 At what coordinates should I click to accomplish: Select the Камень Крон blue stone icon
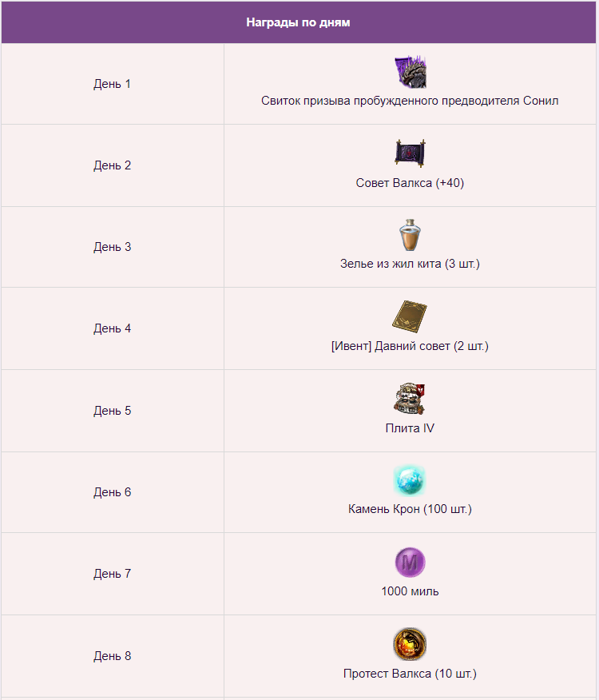tap(410, 480)
